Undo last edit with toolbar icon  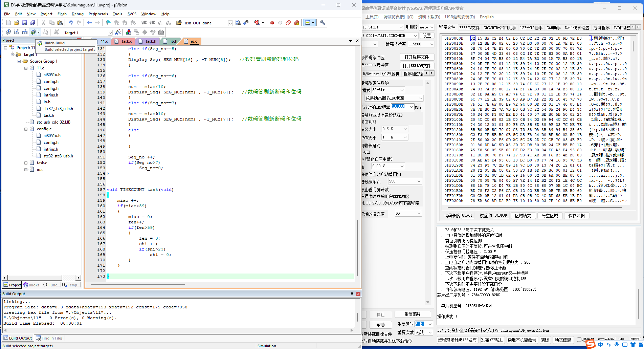70,23
